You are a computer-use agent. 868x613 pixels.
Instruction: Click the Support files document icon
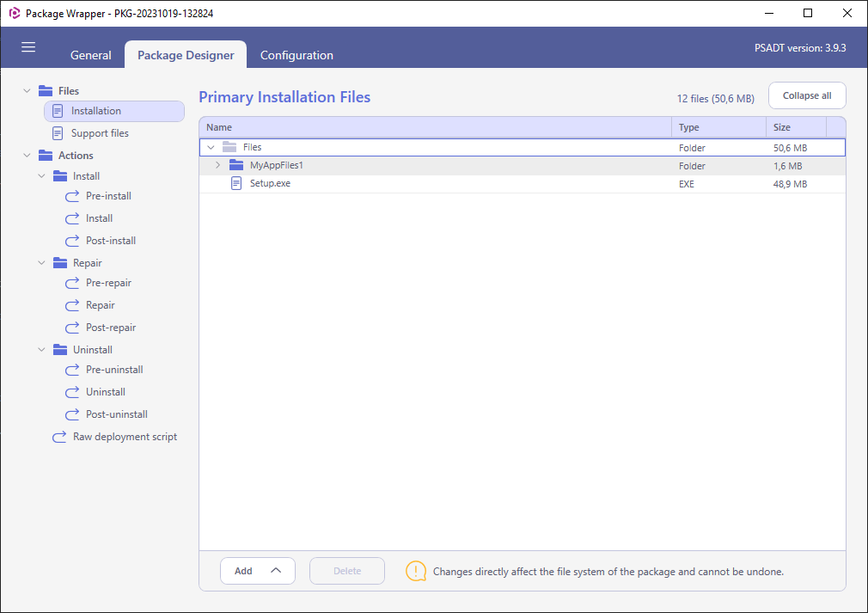pos(58,133)
